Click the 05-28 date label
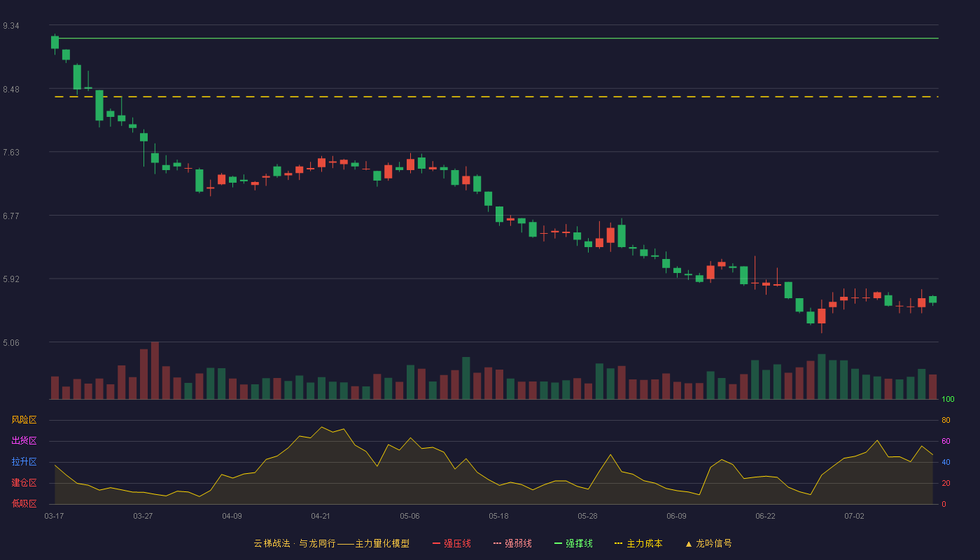 click(587, 516)
